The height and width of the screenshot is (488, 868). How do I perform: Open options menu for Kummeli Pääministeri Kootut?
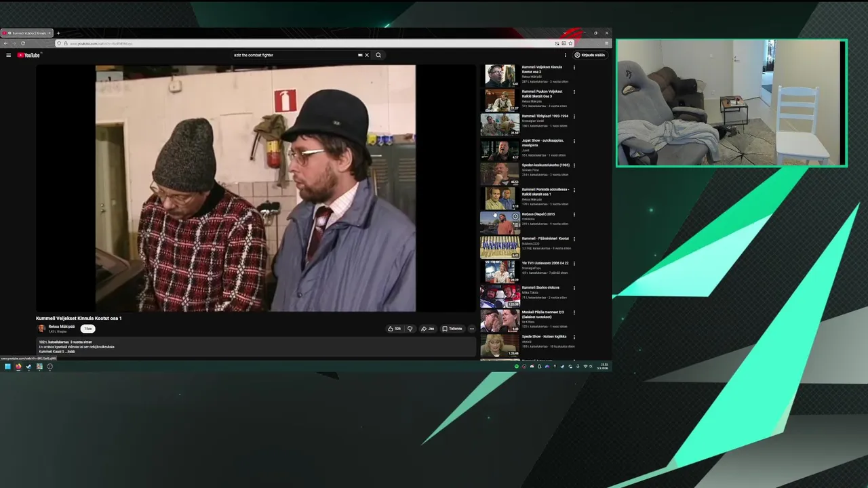pyautogui.click(x=574, y=239)
